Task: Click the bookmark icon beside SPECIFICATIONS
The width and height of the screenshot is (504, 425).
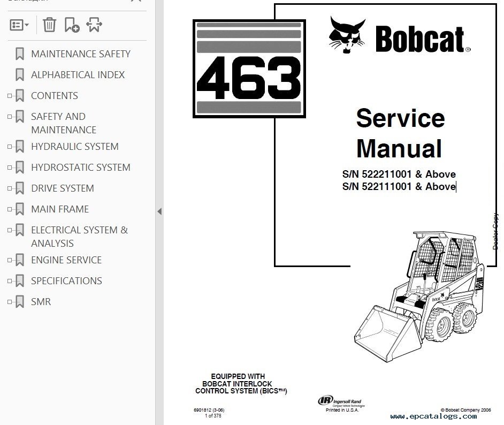Action: (x=20, y=281)
